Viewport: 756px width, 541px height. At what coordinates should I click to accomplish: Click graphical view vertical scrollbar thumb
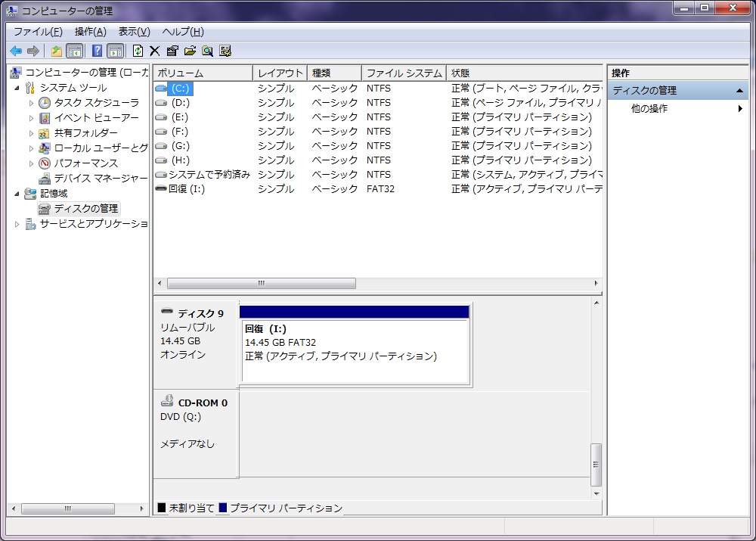coord(596,465)
